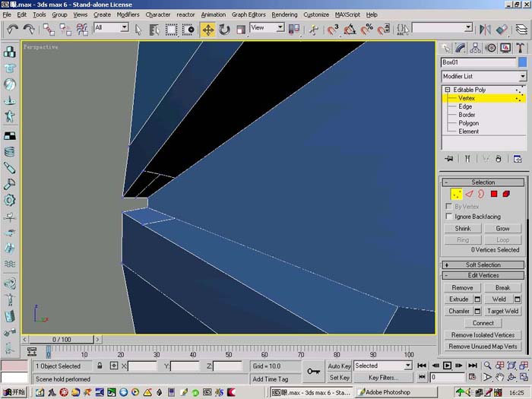Open the Modifiers menu

point(128,14)
